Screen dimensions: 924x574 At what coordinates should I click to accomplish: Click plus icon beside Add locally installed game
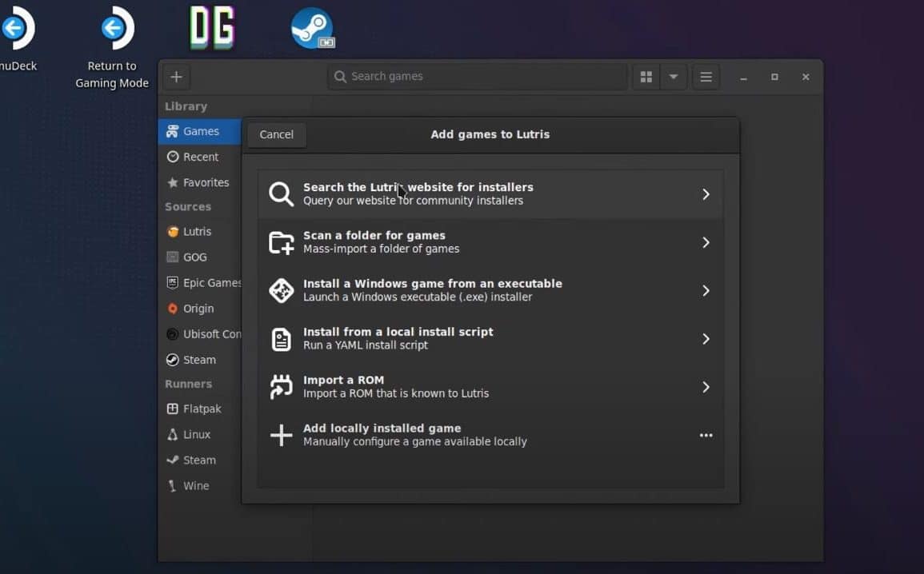[x=281, y=435]
